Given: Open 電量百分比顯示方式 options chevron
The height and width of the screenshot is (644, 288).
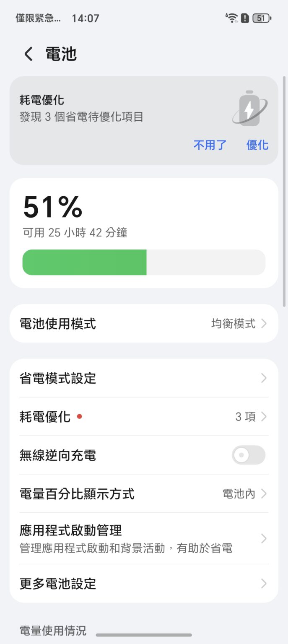Looking at the screenshot, I should pyautogui.click(x=264, y=494).
